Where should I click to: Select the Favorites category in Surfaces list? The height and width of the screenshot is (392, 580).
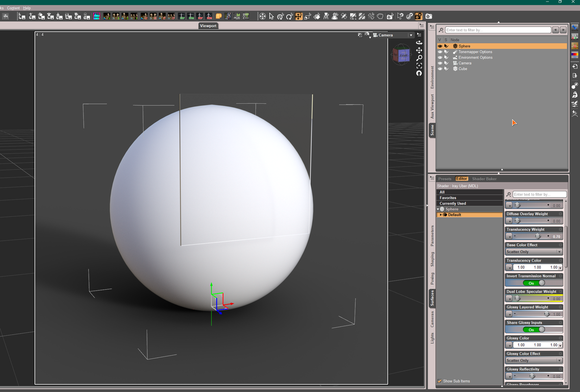[x=470, y=198]
